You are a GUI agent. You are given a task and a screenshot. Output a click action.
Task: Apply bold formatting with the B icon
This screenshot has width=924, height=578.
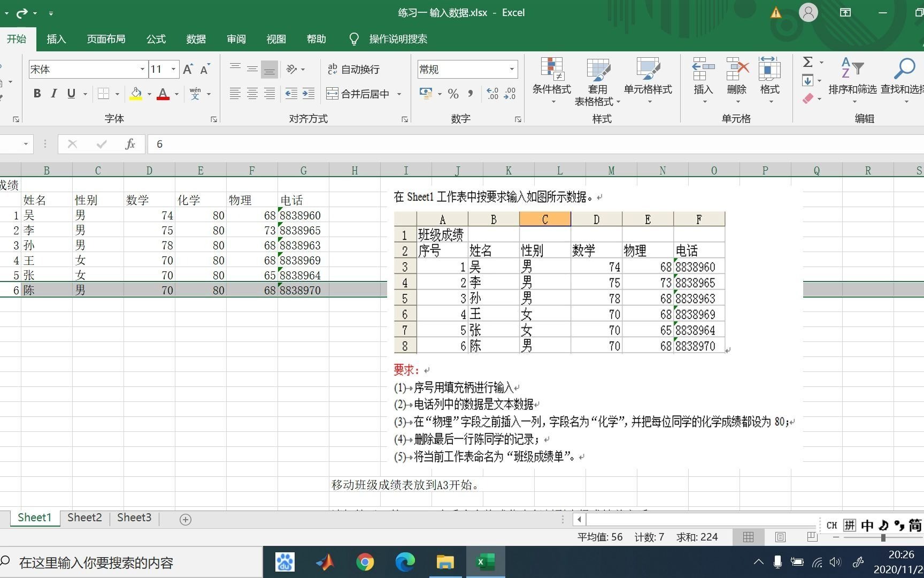point(36,93)
